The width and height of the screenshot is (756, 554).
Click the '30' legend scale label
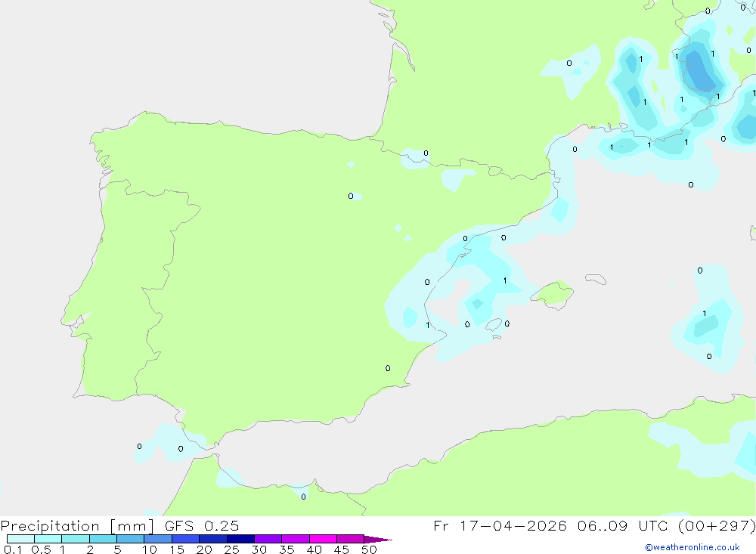coord(259,549)
